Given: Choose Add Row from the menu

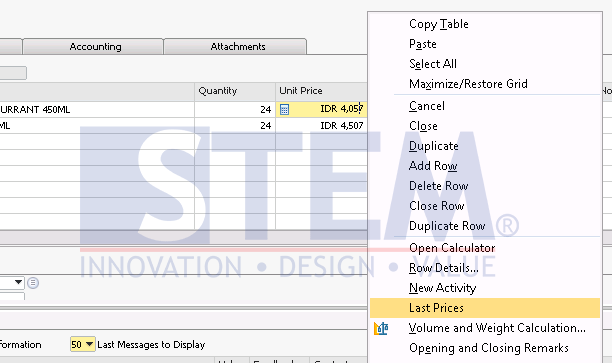Looking at the screenshot, I should pos(484,166).
